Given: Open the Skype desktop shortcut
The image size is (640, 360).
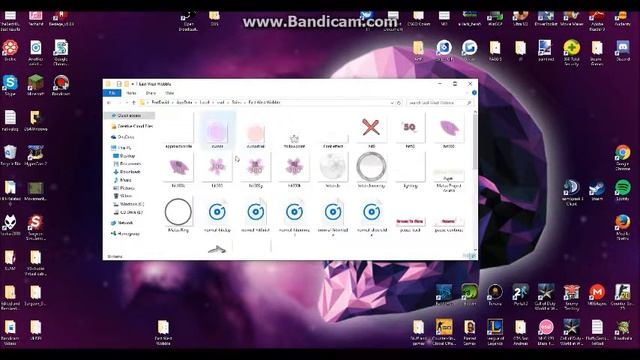Looking at the screenshot, I should tap(10, 85).
